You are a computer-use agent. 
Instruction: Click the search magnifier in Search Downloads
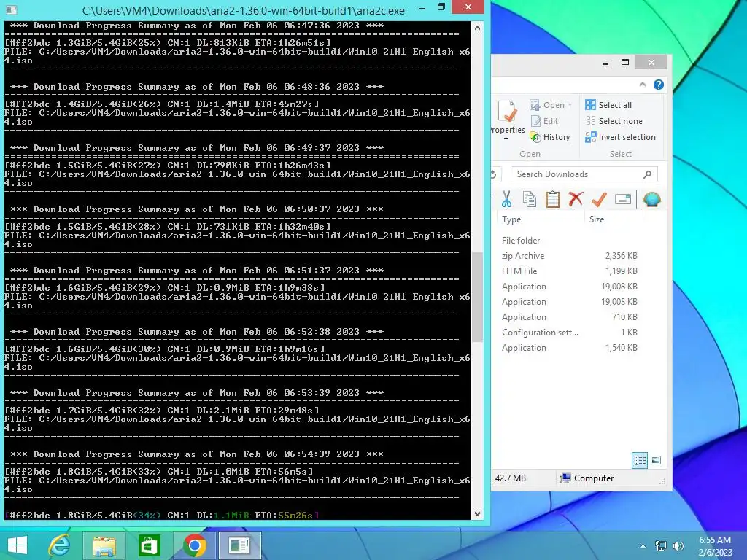[x=647, y=174]
